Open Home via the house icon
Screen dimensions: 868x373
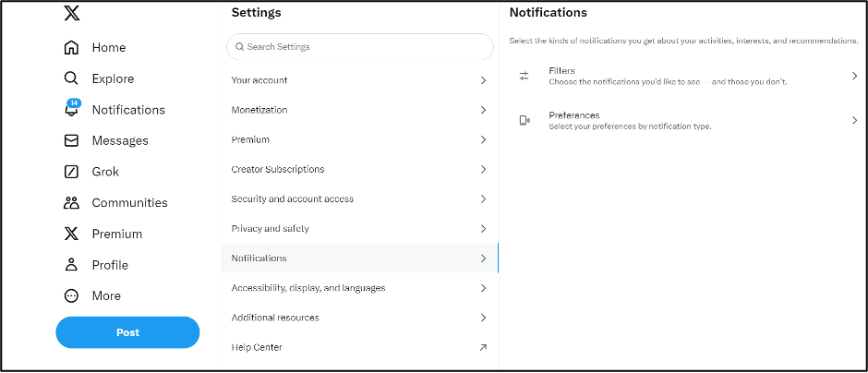(x=71, y=48)
